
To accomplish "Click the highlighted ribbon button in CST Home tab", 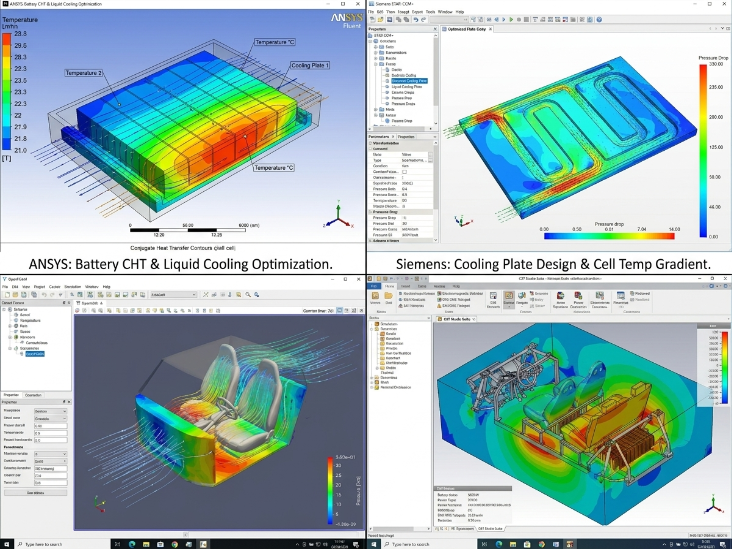I will (509, 300).
